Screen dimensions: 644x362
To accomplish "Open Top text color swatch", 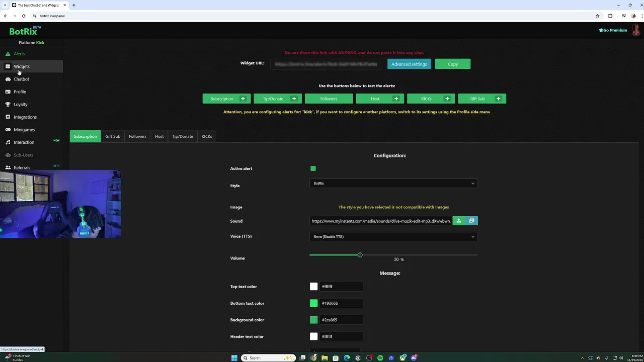I will (314, 287).
